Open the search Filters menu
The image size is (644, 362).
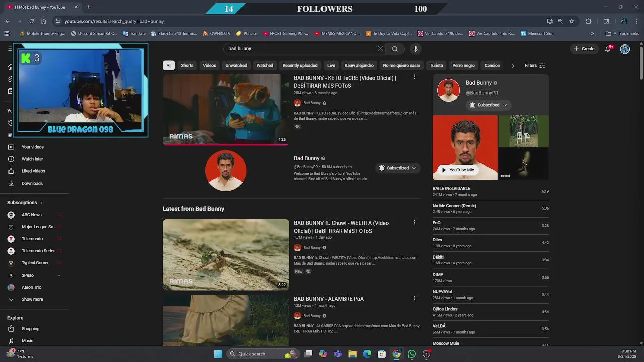click(x=535, y=65)
